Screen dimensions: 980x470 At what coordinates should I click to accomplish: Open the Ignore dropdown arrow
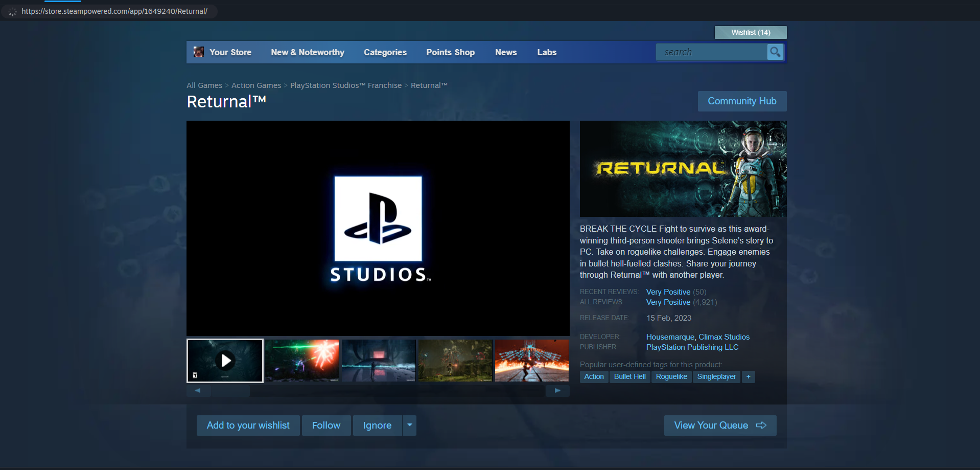[409, 426]
